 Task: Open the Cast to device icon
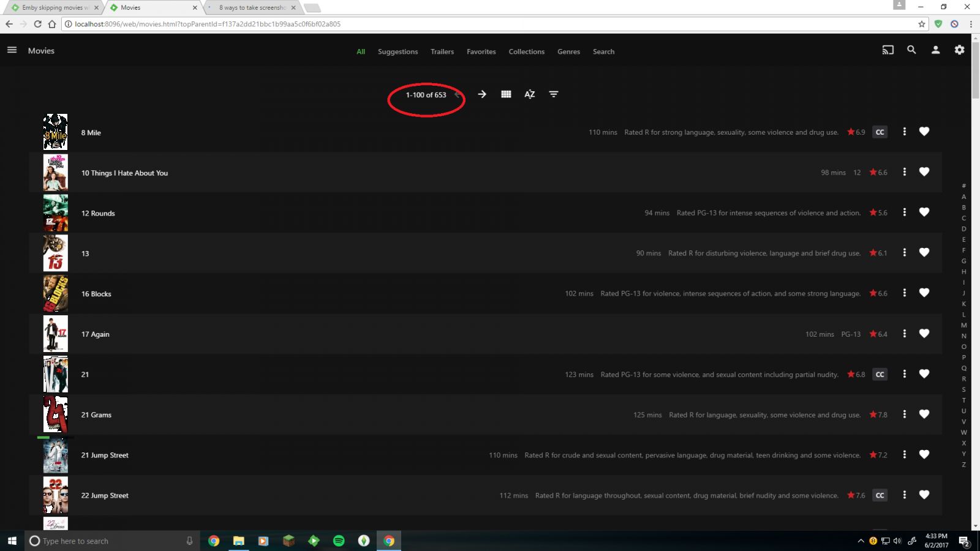tap(888, 50)
